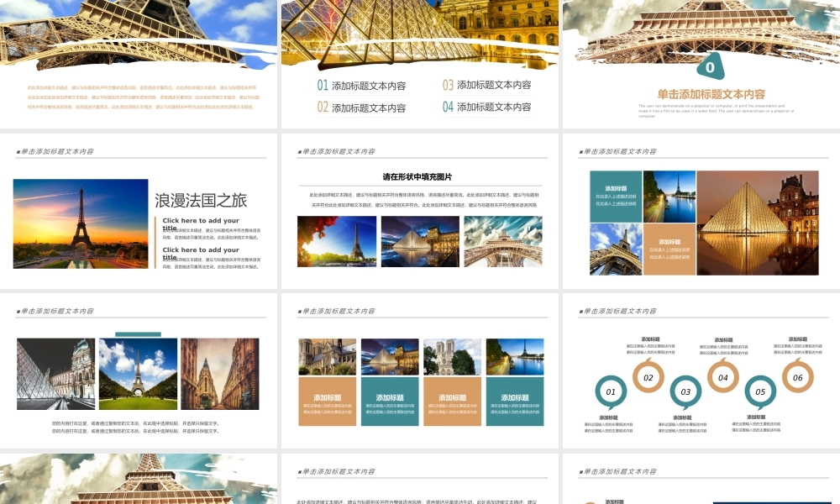Click the orange circle "02" in the timeline slide
The width and height of the screenshot is (840, 504).
(648, 378)
